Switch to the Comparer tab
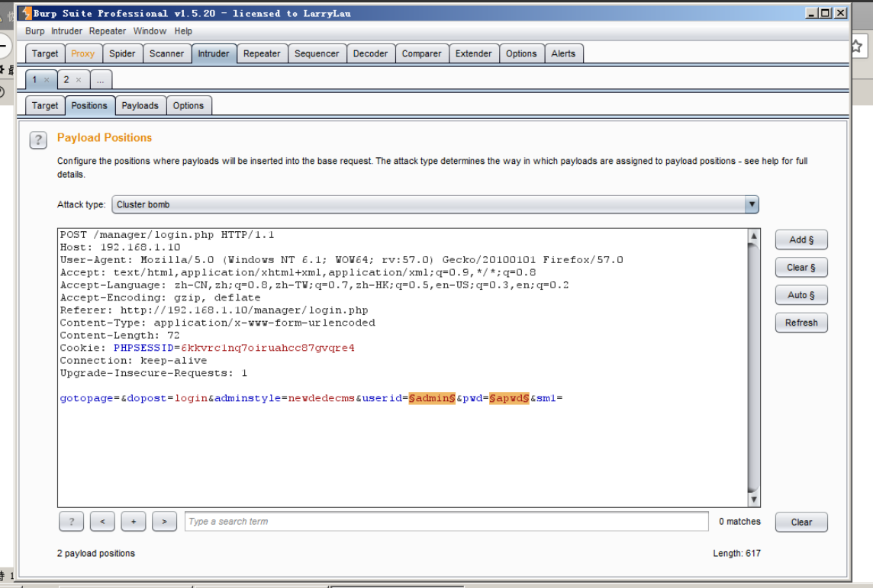873x588 pixels. 421,53
